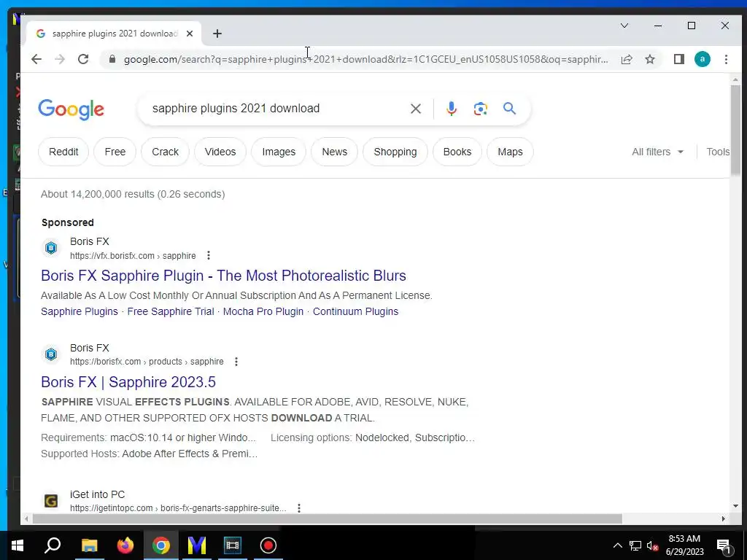The image size is (747, 560).
Task: Switch to Videos results
Action: [x=220, y=152]
